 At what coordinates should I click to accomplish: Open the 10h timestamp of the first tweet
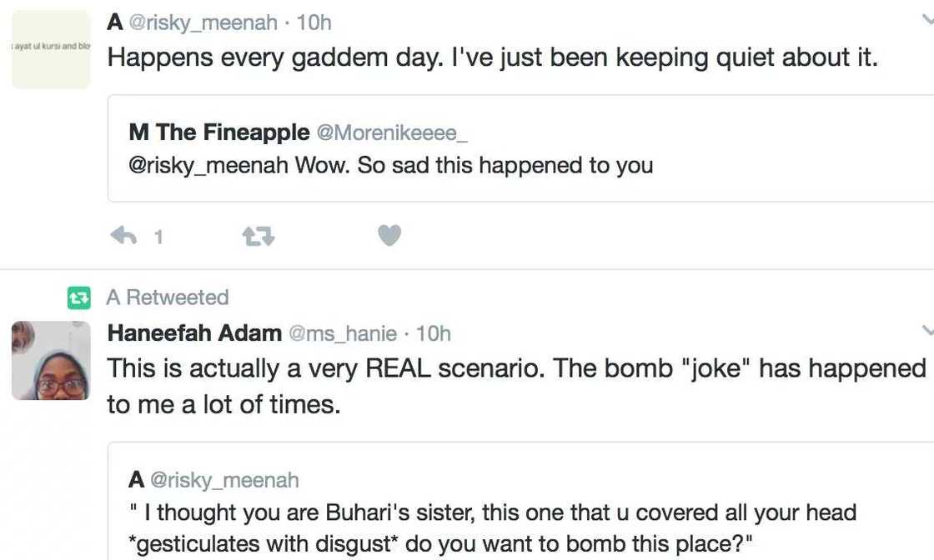314,22
